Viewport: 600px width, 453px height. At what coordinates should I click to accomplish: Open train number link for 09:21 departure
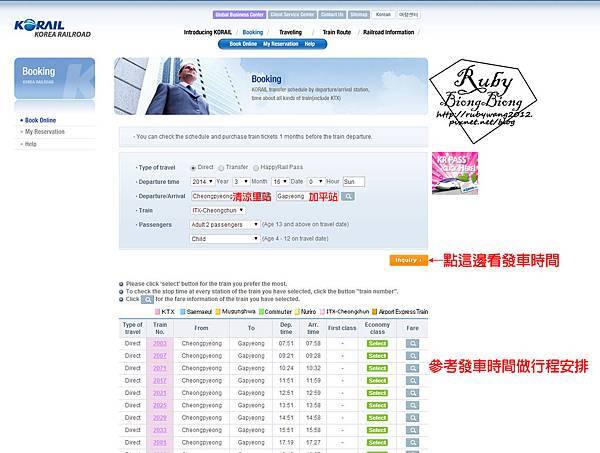tap(160, 356)
